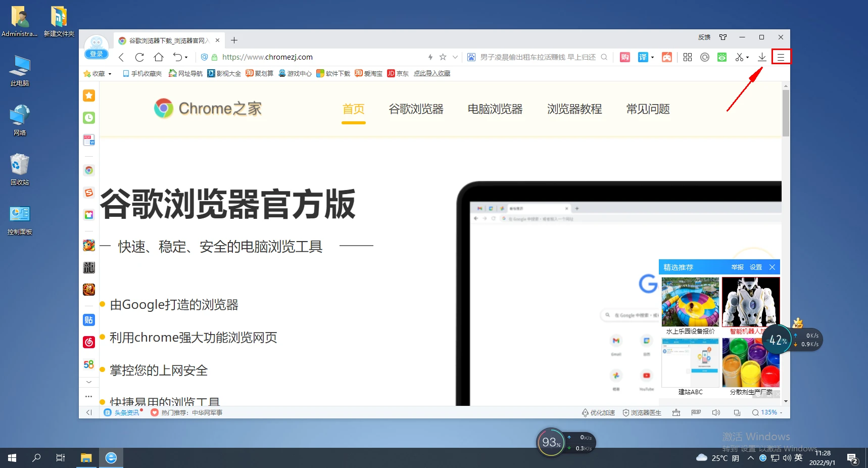Expand sidebar with the down chevron
The image size is (868, 468).
coord(89,382)
